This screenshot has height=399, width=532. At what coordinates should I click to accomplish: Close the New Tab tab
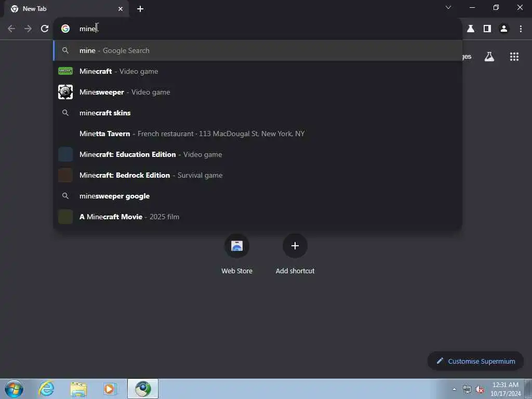click(x=121, y=9)
